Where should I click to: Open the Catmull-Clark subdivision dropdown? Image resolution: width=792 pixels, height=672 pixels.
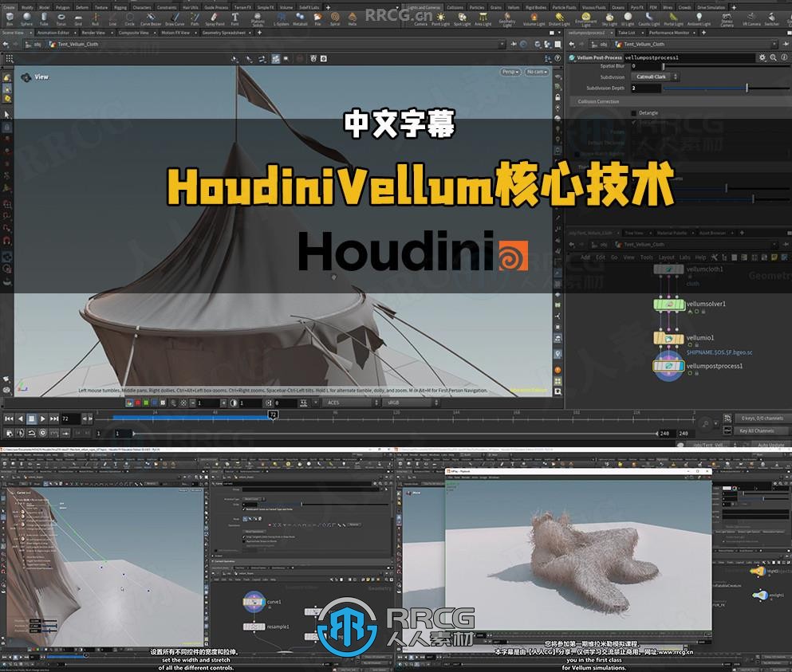tap(655, 77)
